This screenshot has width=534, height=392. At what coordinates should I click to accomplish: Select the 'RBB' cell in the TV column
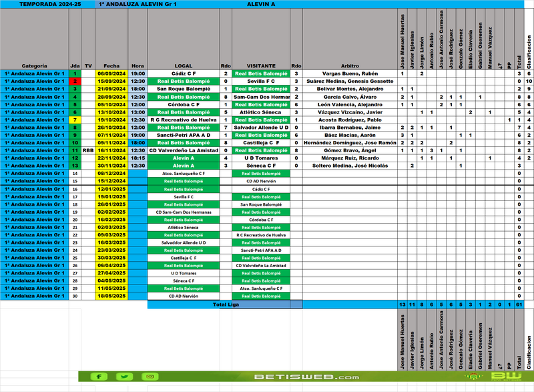88,150
